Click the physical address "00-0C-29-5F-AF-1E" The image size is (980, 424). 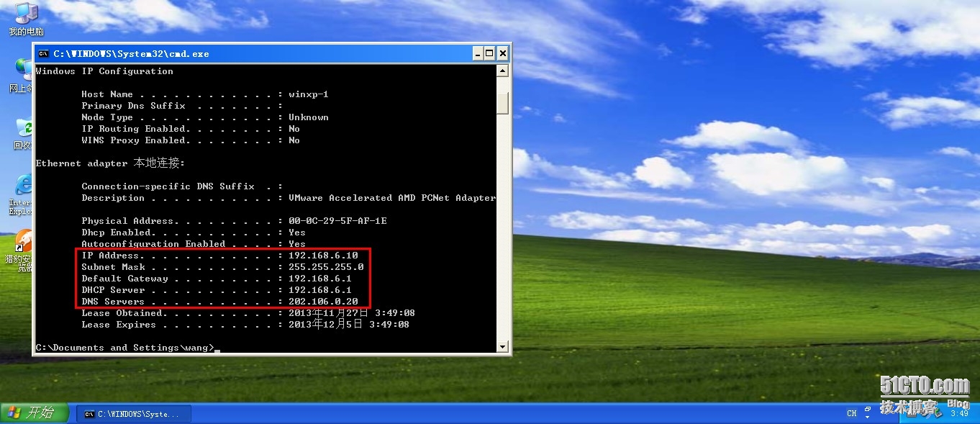click(337, 221)
